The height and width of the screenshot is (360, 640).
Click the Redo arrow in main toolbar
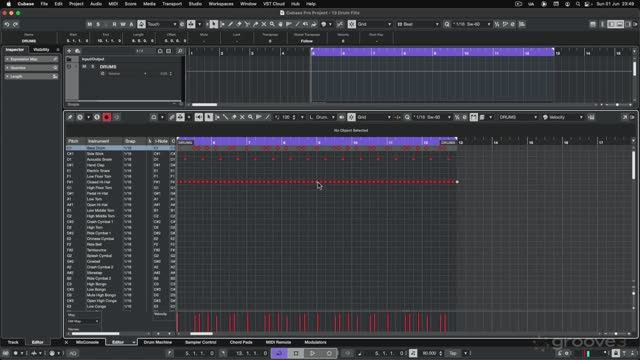coord(16,24)
